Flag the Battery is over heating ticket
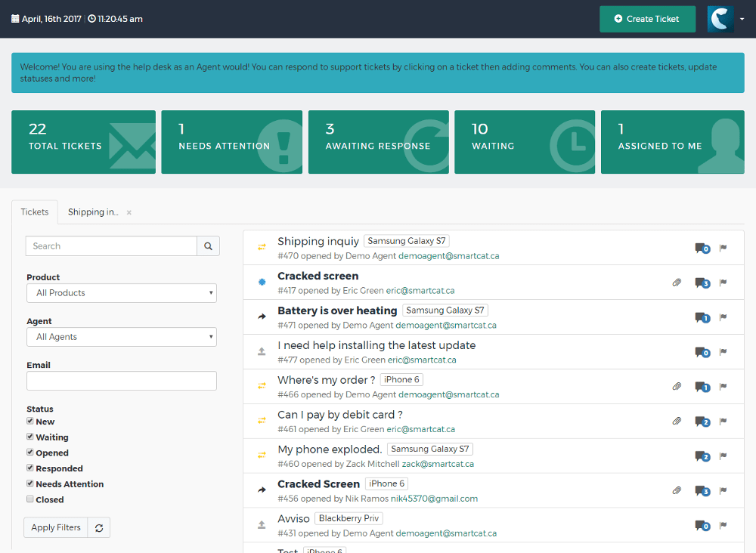This screenshot has width=756, height=553. [x=723, y=317]
